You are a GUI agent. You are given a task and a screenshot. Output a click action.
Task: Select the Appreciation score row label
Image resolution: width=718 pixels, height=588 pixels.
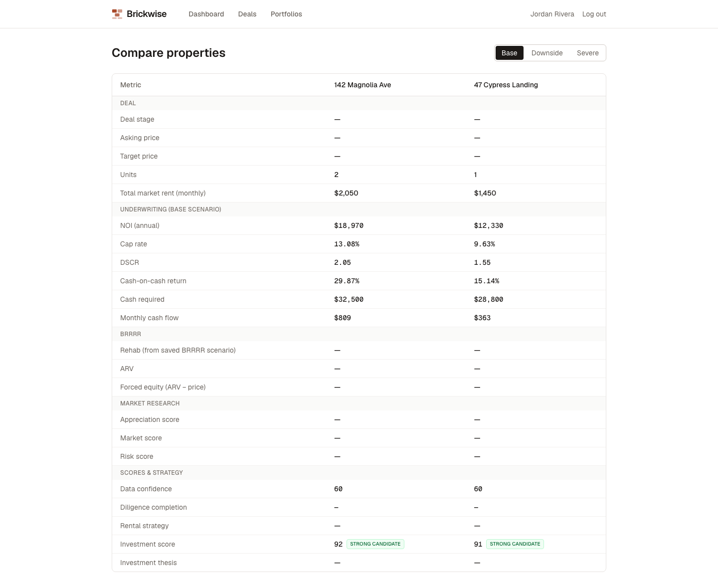point(150,419)
